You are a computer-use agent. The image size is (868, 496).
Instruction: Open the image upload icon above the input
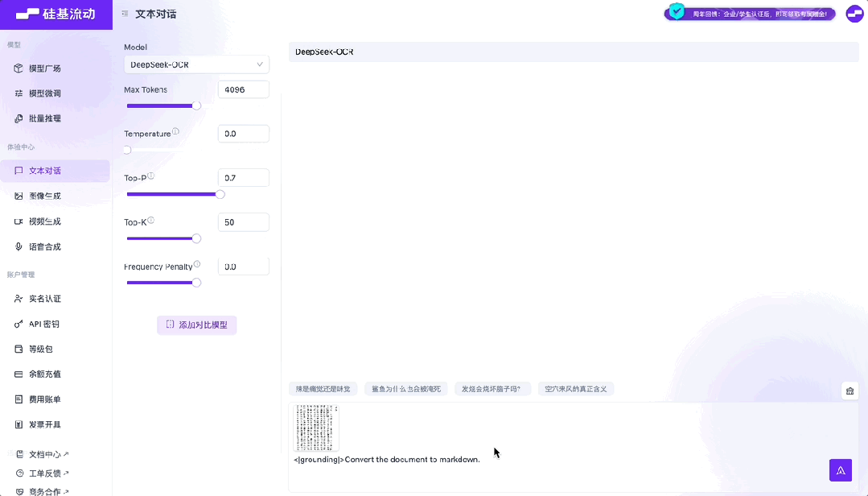[849, 391]
